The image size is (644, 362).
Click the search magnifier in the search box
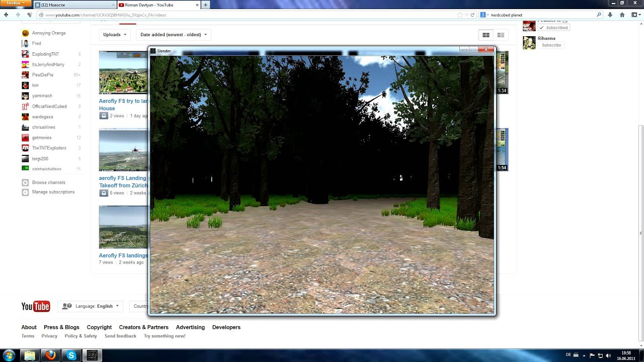pos(599,15)
